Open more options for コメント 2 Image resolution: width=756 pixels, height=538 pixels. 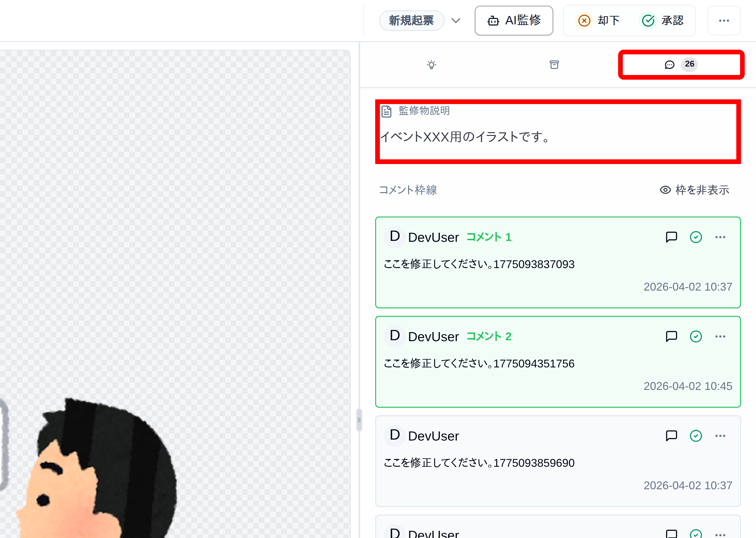pyautogui.click(x=720, y=336)
